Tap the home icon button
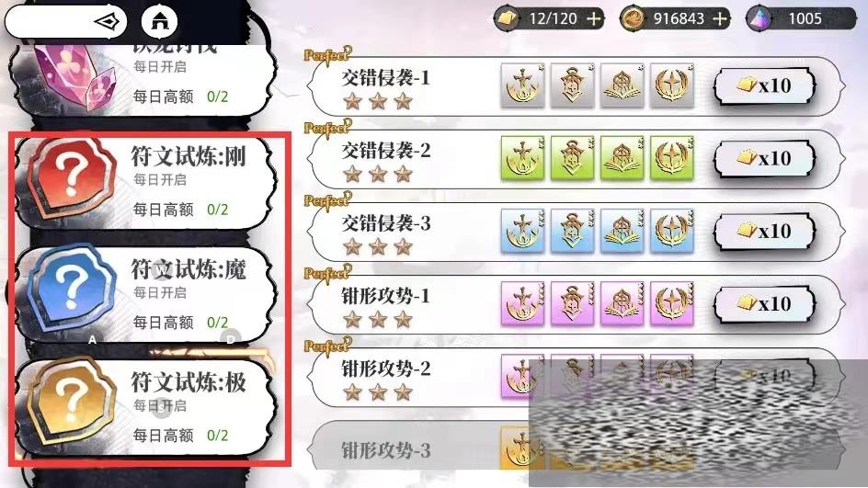Viewport: 868px width, 488px height. 159,21
